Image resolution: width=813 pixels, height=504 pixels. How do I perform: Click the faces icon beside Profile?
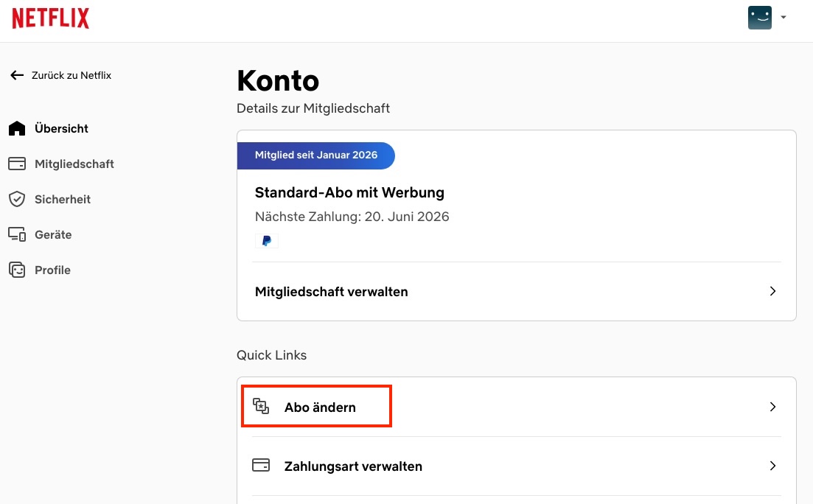17,270
